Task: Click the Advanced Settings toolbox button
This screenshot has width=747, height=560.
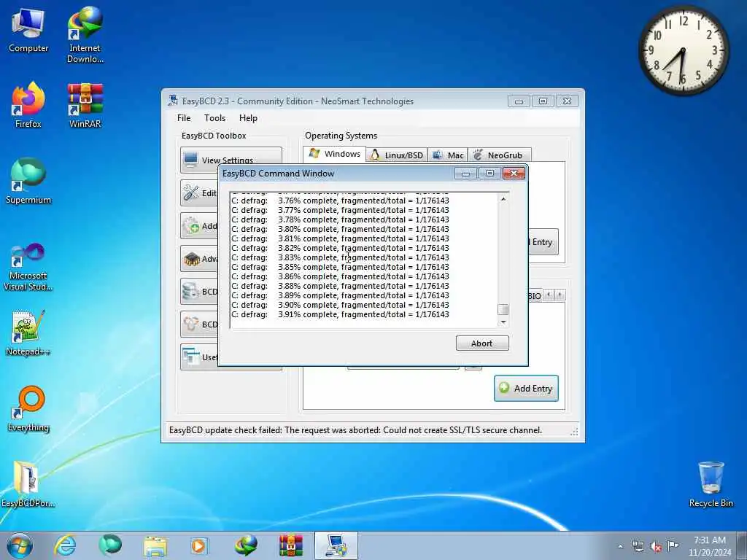Action: (198, 259)
